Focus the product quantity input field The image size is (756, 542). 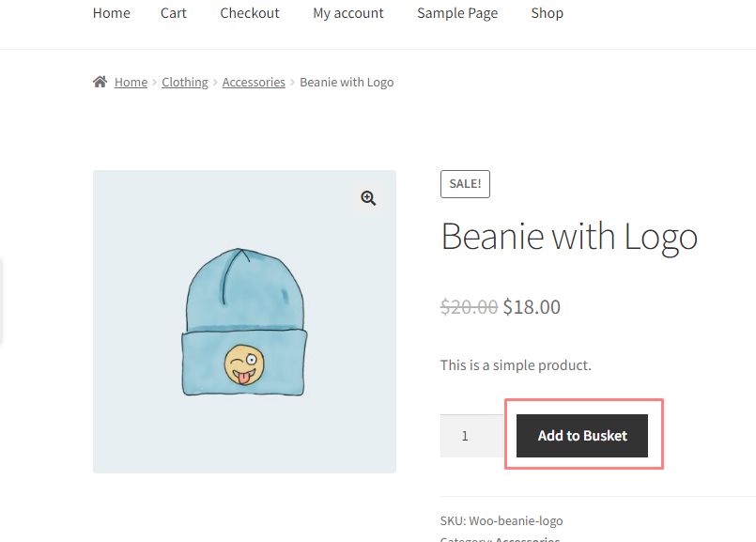coord(471,436)
